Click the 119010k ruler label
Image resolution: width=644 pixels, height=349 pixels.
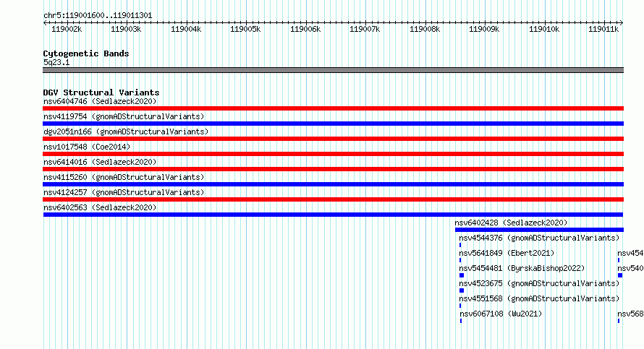[x=544, y=29]
